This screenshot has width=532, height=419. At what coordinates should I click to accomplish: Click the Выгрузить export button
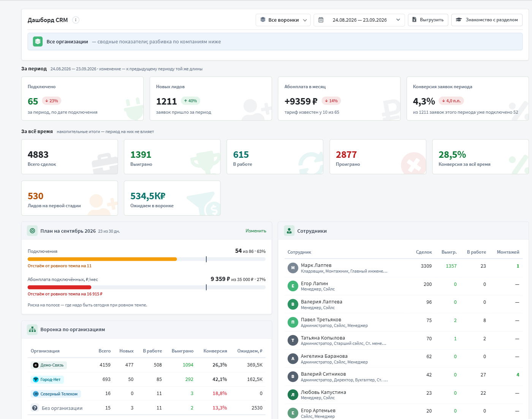[x=428, y=20]
